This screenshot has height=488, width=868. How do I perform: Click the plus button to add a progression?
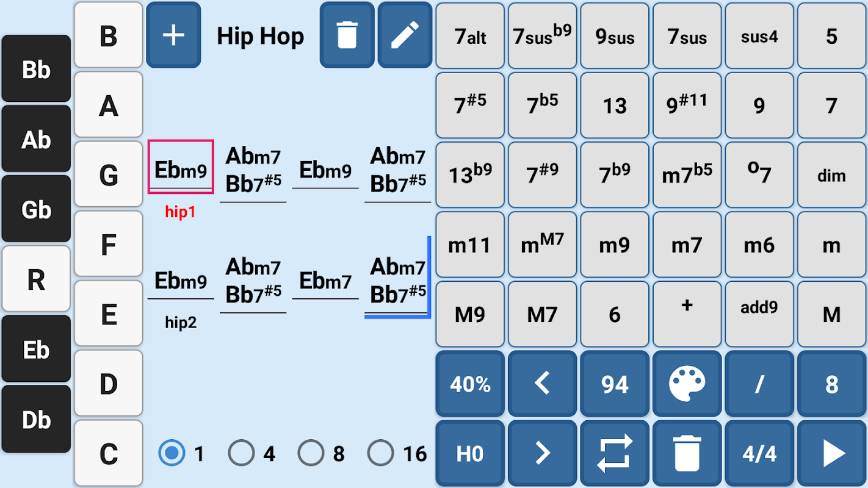pyautogui.click(x=173, y=35)
